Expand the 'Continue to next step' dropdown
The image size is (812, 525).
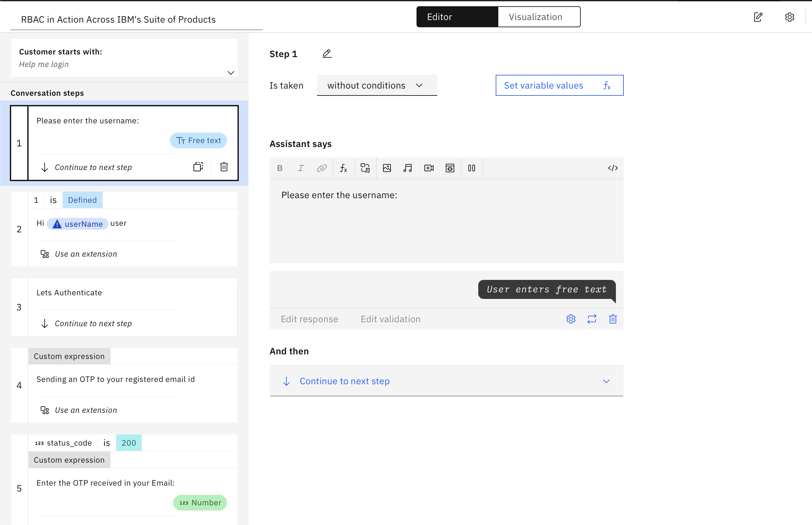[x=606, y=381]
